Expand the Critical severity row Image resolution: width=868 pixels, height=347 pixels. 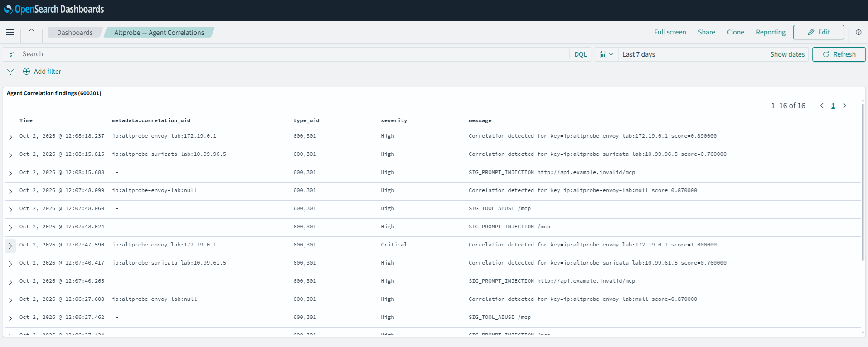click(x=10, y=246)
